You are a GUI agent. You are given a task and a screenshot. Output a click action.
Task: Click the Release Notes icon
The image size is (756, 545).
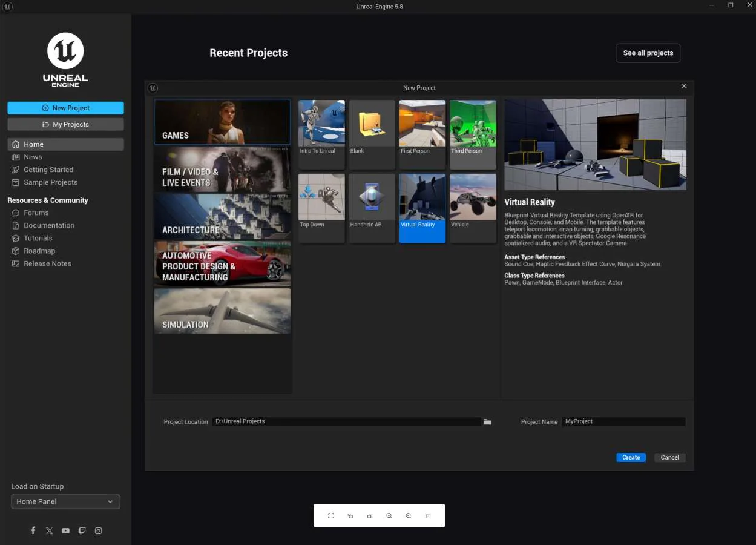click(x=16, y=263)
